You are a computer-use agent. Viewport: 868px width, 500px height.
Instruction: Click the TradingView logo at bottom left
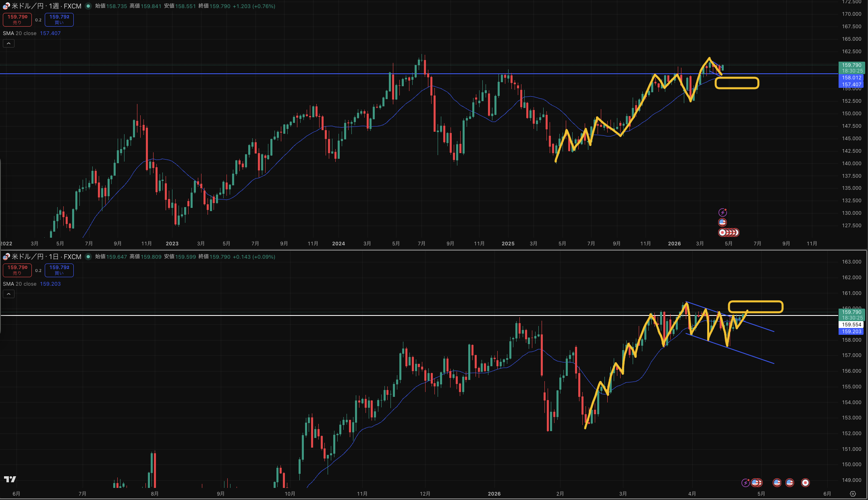pyautogui.click(x=10, y=479)
